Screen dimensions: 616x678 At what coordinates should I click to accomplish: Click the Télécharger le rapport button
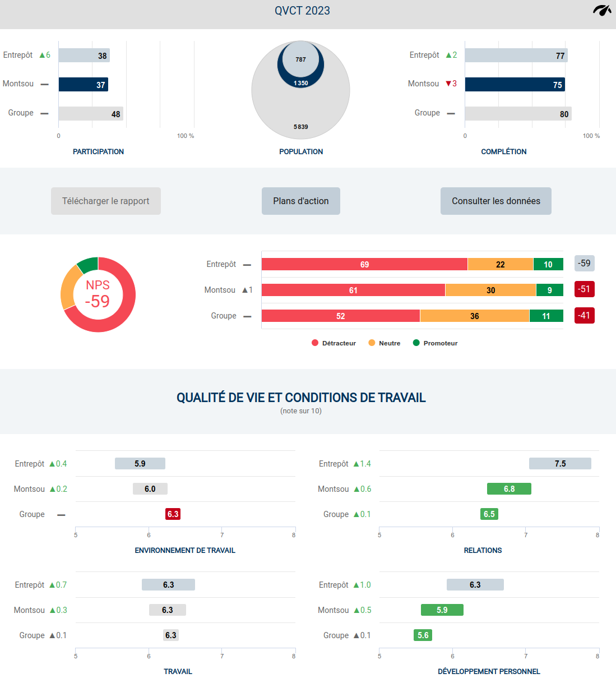106,201
